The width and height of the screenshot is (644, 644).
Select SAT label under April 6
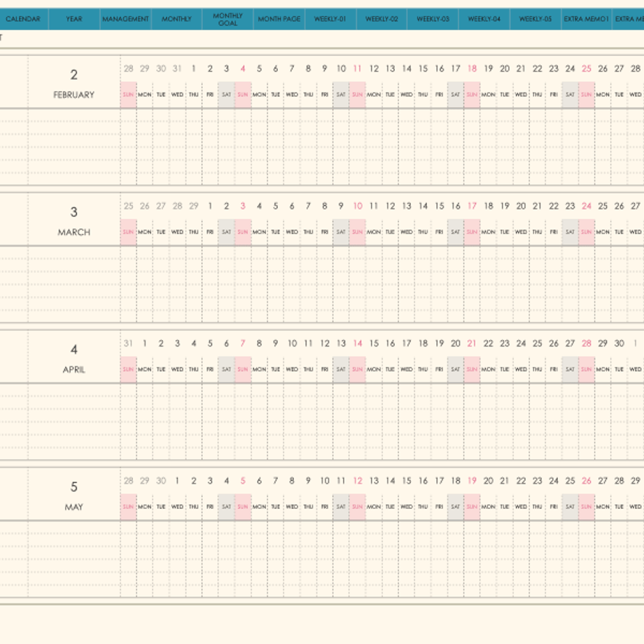click(x=226, y=370)
